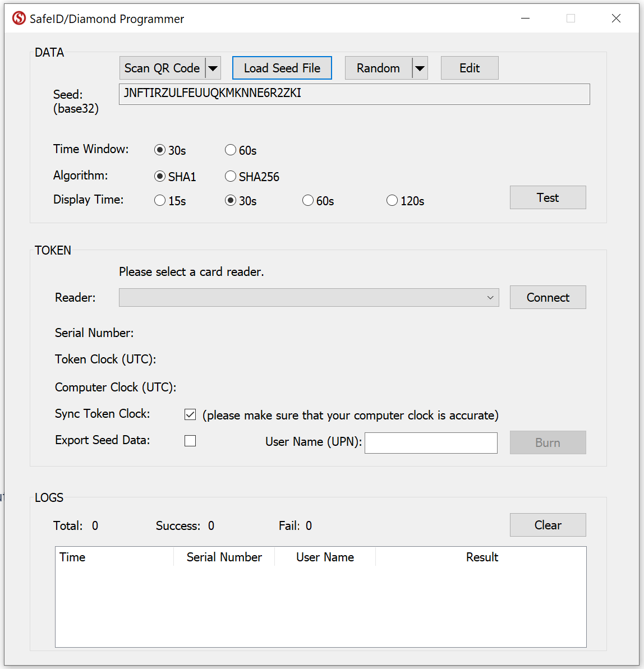Open the card Reader combo box
The image size is (644, 669).
click(x=309, y=298)
